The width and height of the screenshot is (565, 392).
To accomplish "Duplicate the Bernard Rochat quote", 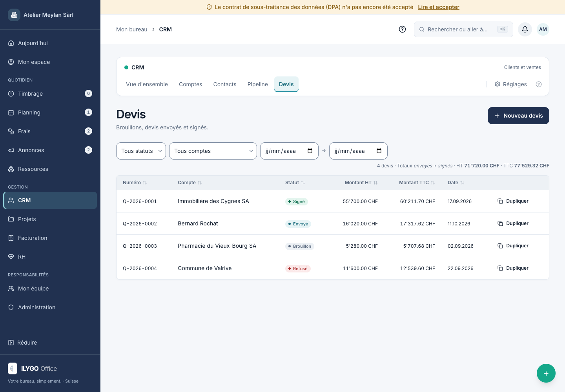I will (513, 223).
